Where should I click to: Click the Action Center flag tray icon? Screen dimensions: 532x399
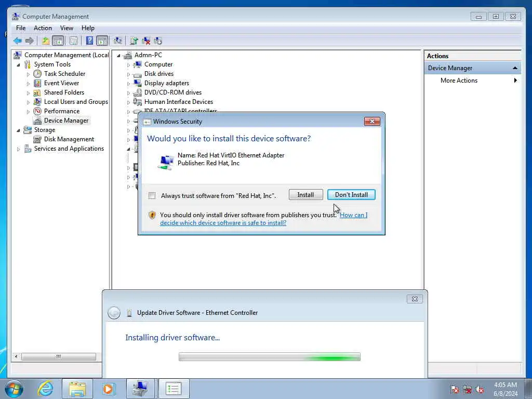[x=454, y=389]
